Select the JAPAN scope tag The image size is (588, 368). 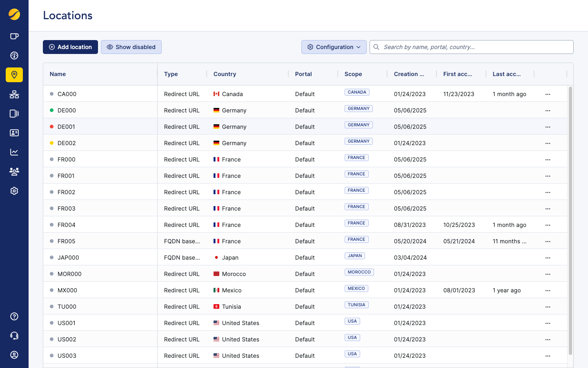[x=354, y=256]
